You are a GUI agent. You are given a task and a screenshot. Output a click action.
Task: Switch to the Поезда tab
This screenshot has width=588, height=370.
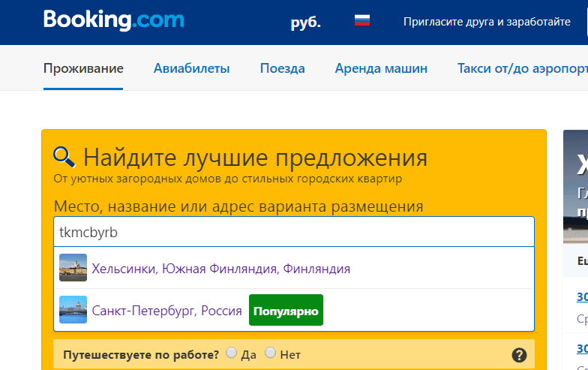pyautogui.click(x=282, y=68)
